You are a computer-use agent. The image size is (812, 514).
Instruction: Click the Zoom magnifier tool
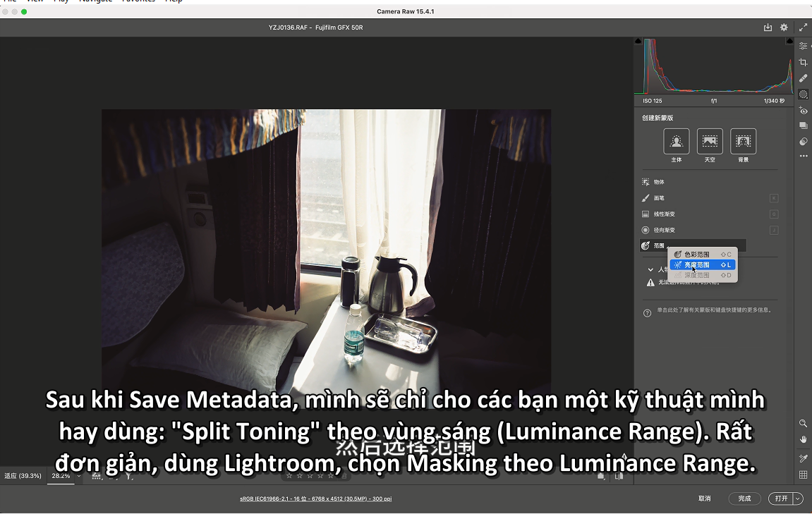pyautogui.click(x=803, y=424)
